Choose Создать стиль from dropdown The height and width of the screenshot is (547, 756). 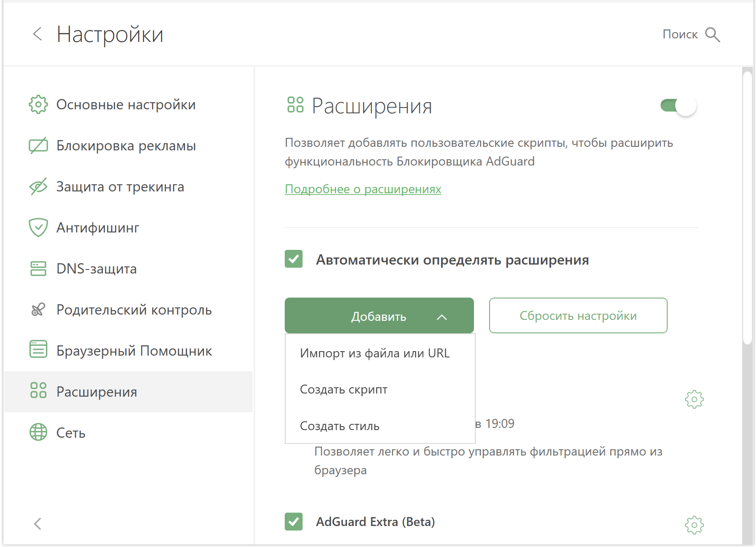(x=380, y=426)
